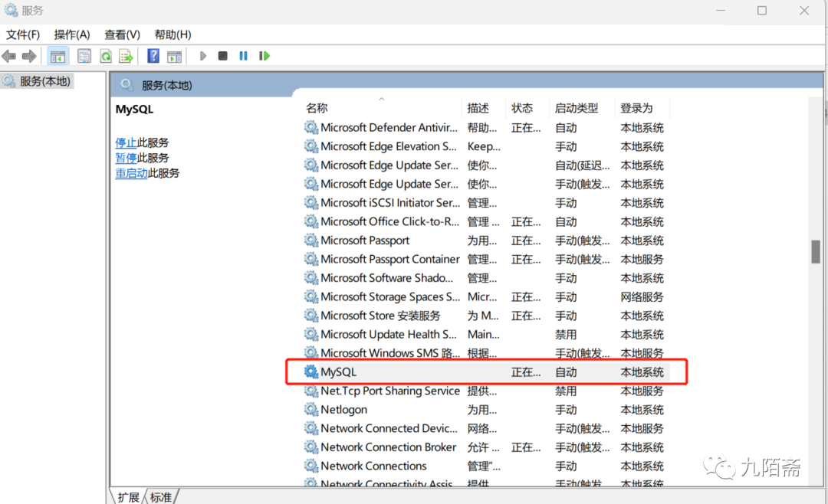Open the 文件(F) menu
Viewport: 828px width, 504px height.
[23, 34]
